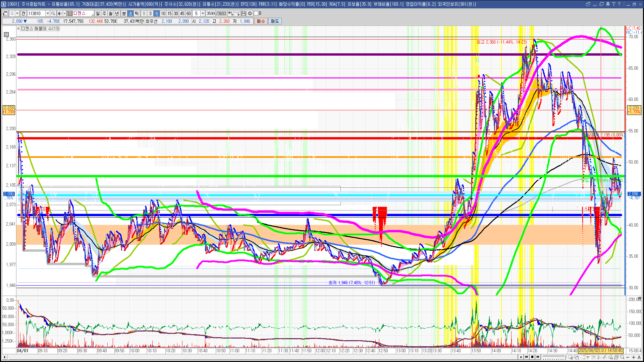644x362 pixels.
Task: Select the 초 (seconds) chart period toggle
Action: pos(130,13)
